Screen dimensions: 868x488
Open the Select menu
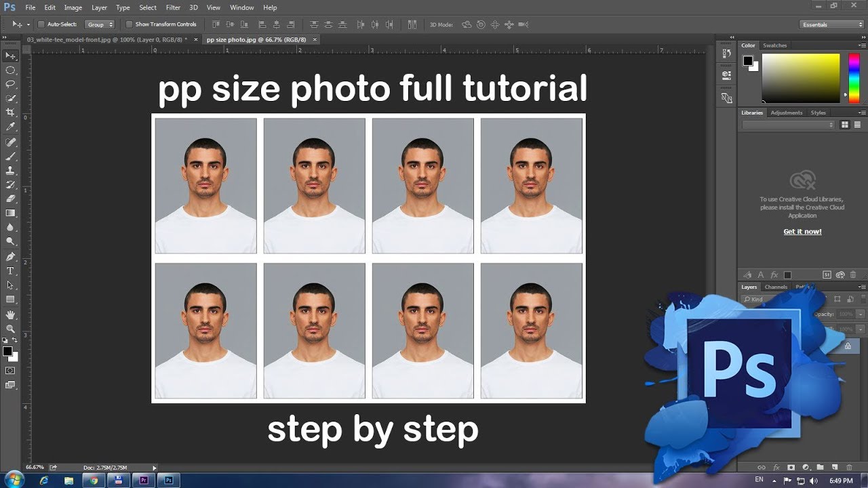pos(148,7)
